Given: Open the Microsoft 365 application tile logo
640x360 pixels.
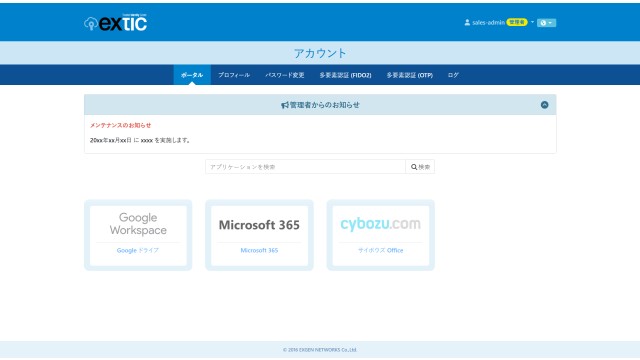Looking at the screenshot, I should click(259, 225).
